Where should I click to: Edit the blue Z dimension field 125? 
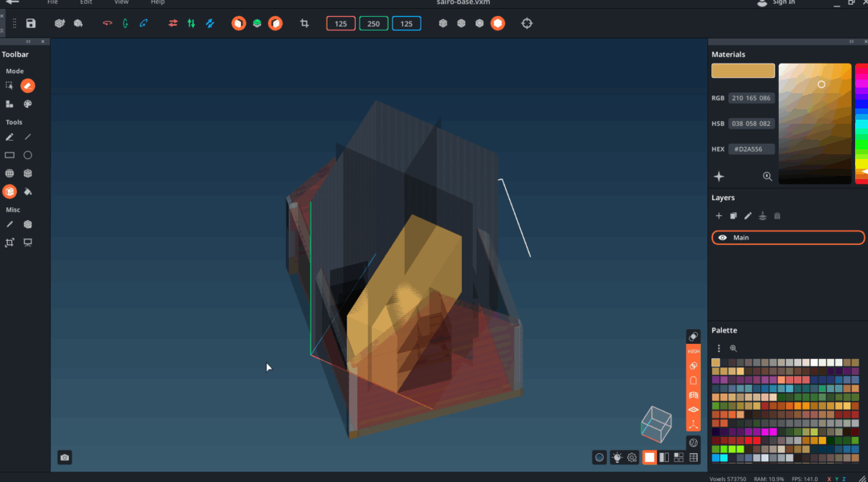406,24
